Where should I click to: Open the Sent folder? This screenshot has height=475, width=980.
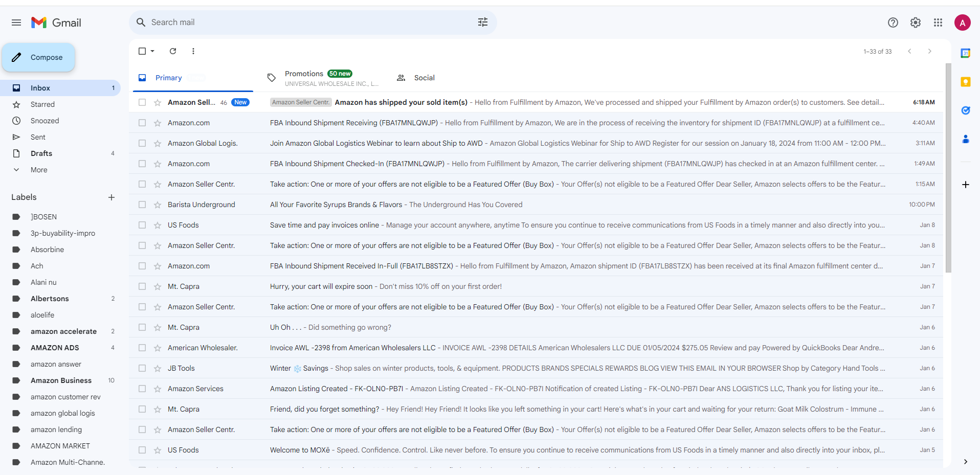point(60,137)
